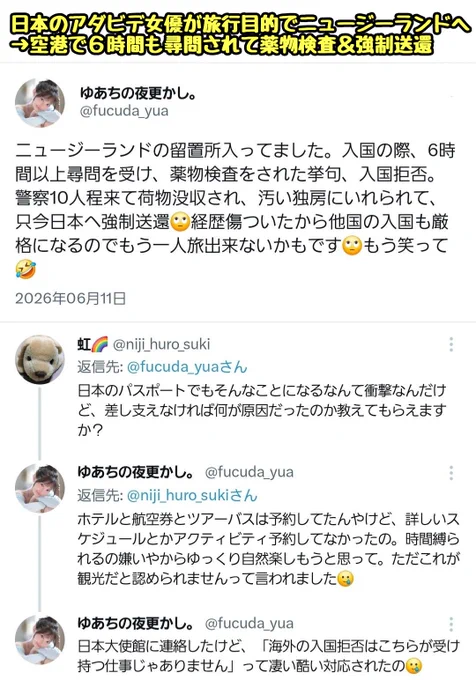The width and height of the screenshot is (476, 680).
Task: Click the author avatar on hotel booking reply
Action: (40, 488)
